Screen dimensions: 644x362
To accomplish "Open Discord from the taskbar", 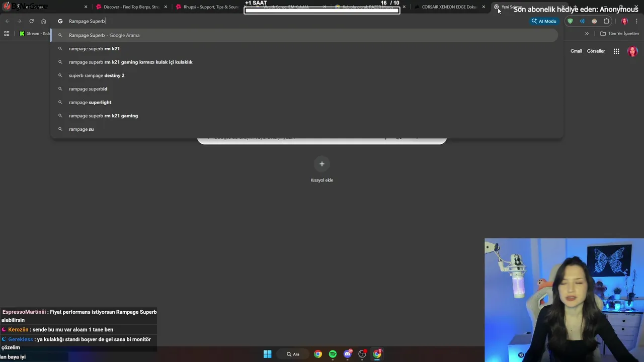I will point(347,354).
